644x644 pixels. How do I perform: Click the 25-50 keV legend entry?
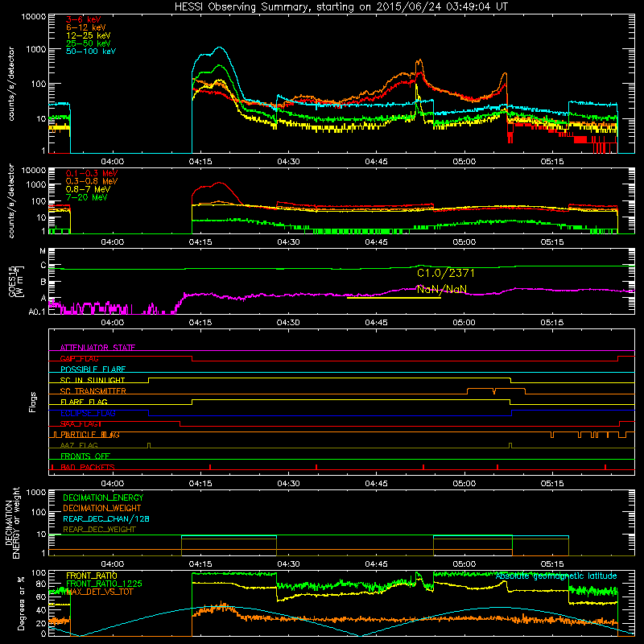coord(89,43)
